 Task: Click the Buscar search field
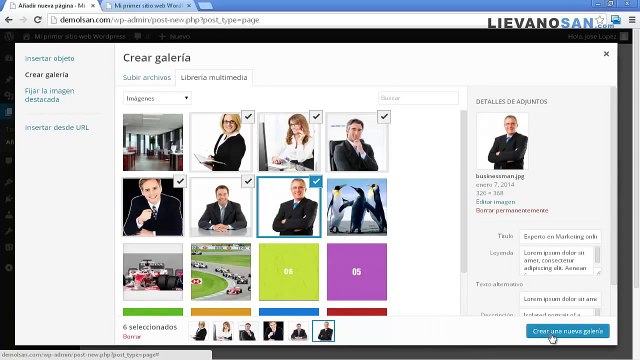418,98
